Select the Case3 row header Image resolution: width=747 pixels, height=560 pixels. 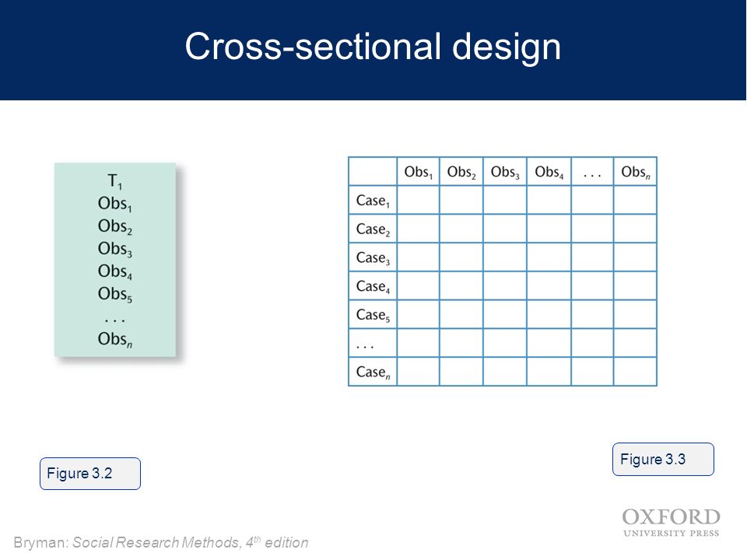click(373, 257)
